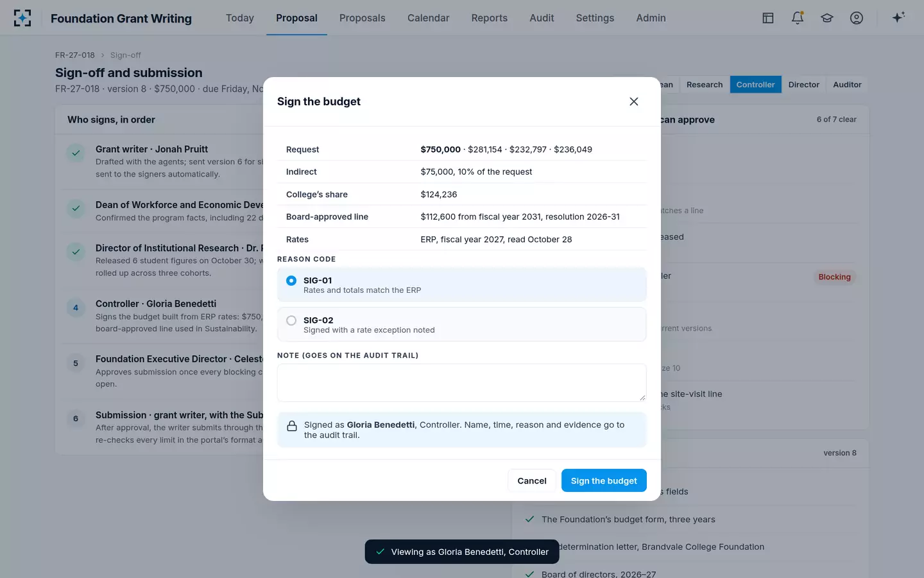Cancel the budget signing dialog
Image resolution: width=924 pixels, height=578 pixels.
point(532,480)
